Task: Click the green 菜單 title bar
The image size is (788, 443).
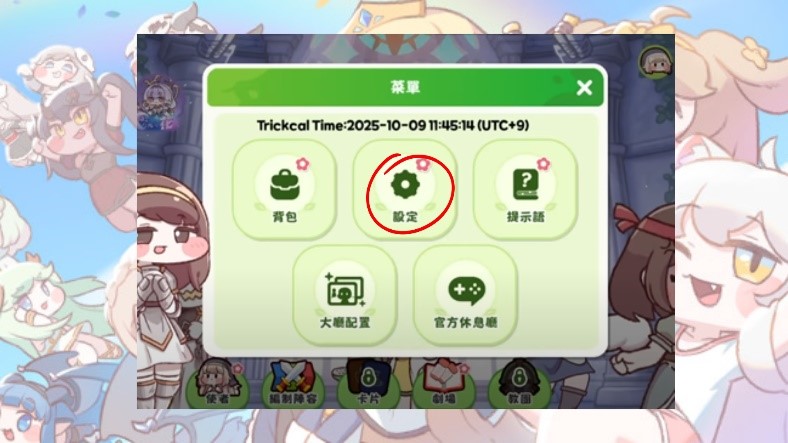Action: [405, 87]
